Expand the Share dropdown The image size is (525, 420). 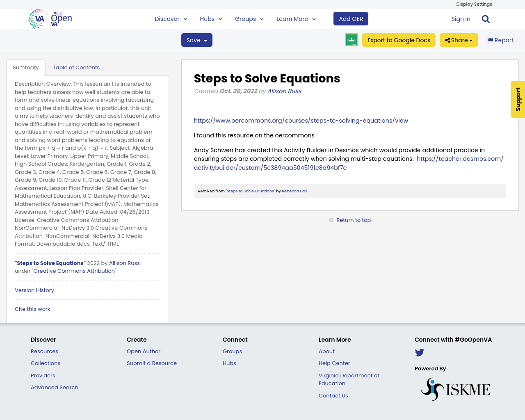pyautogui.click(x=458, y=40)
